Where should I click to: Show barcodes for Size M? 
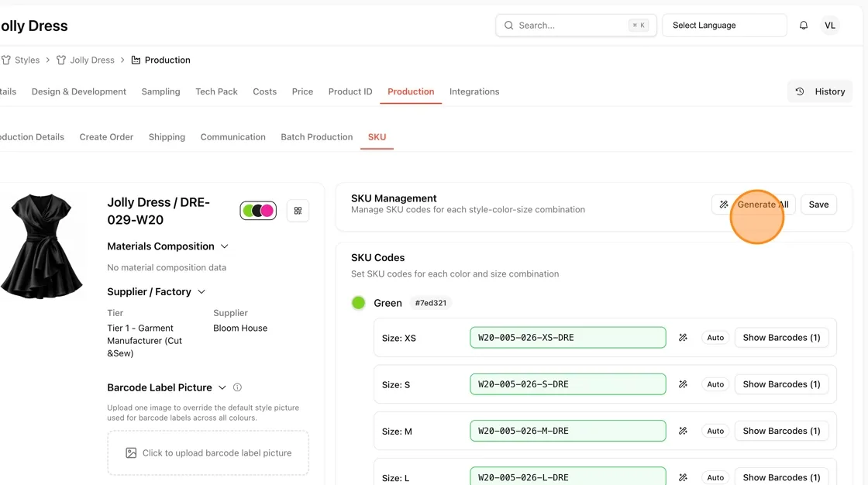[781, 431]
